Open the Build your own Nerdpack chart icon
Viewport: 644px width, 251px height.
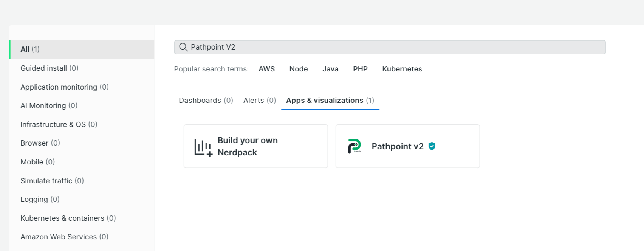pos(203,148)
